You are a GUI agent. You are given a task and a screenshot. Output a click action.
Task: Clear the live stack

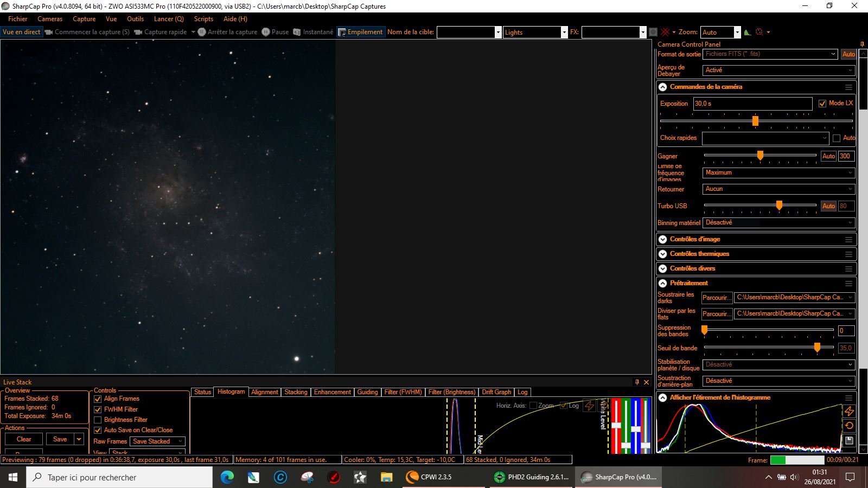coord(24,439)
